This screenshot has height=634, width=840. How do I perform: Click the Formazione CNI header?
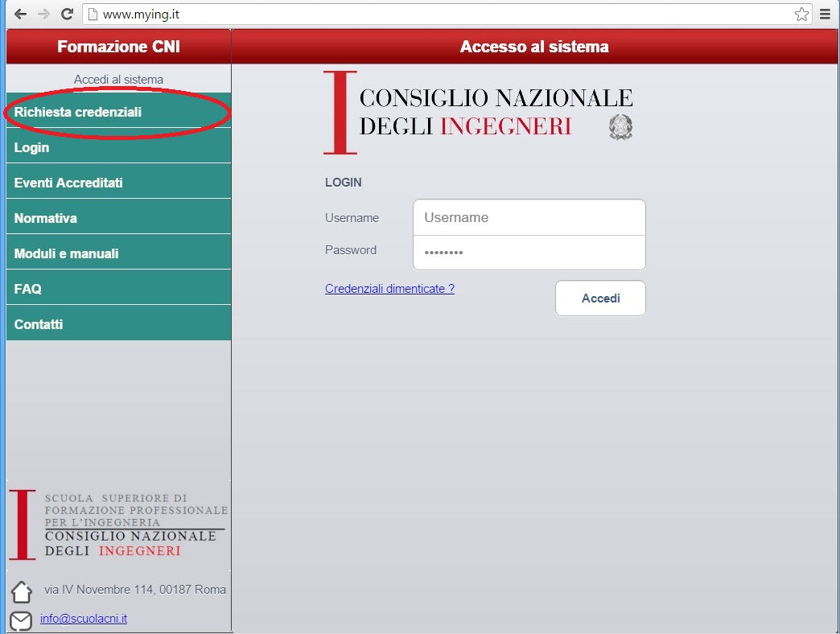[118, 47]
